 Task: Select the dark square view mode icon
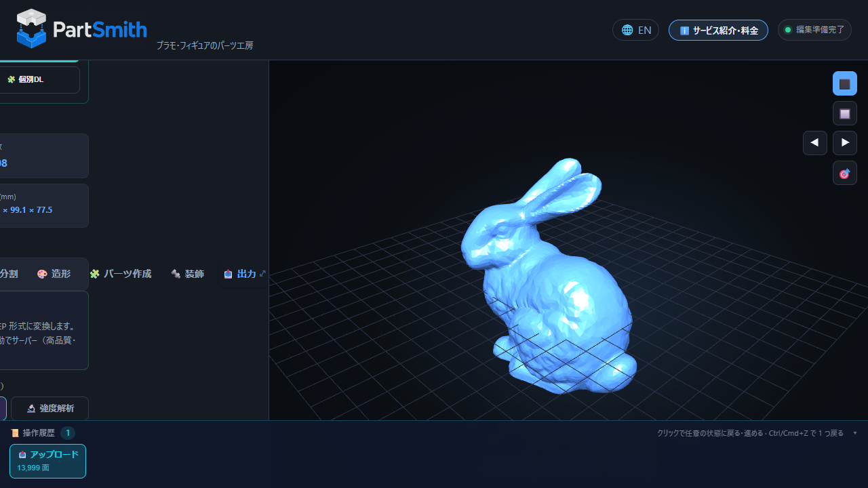[845, 83]
